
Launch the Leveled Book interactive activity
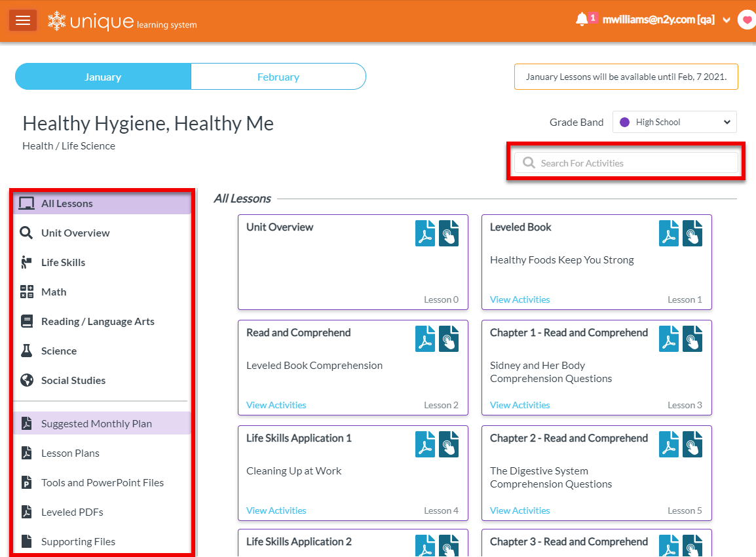coord(692,233)
